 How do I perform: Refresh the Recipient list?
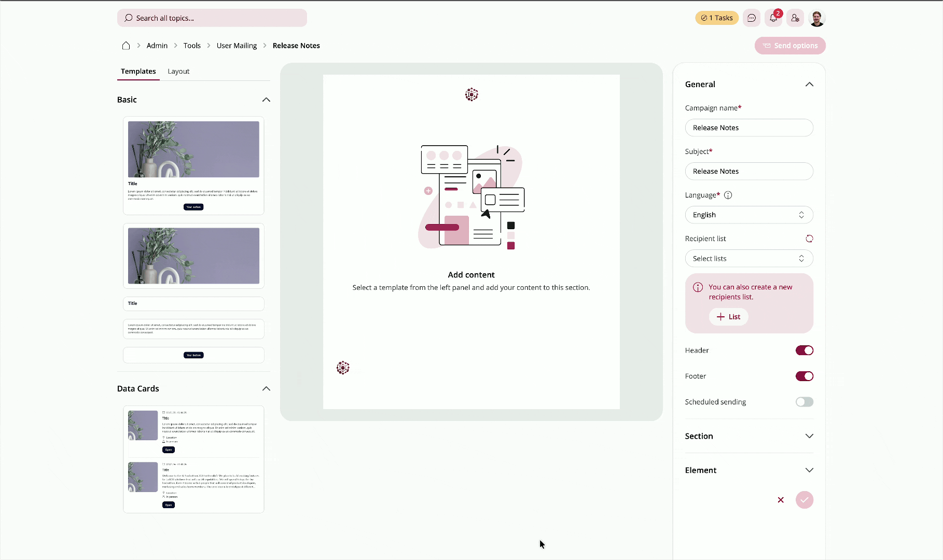[809, 239]
